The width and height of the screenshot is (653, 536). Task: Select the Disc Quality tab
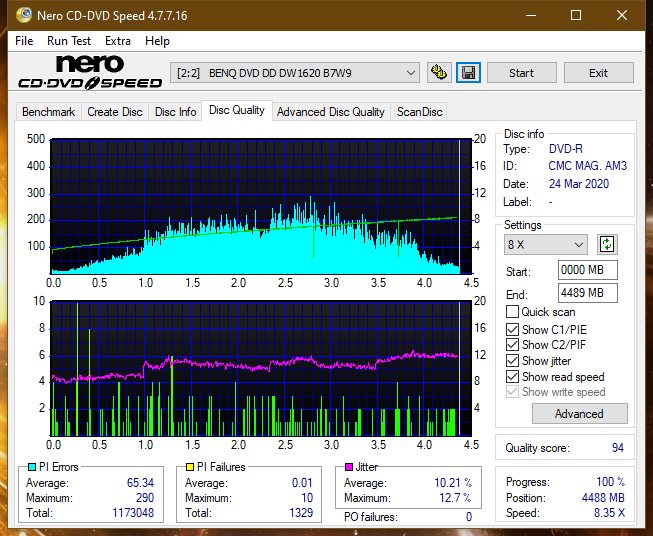(237, 110)
